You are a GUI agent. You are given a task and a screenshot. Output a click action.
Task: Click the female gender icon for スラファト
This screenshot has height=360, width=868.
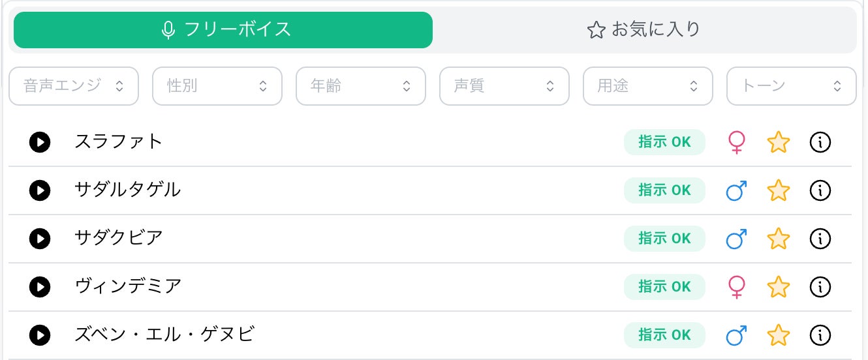pos(737,142)
